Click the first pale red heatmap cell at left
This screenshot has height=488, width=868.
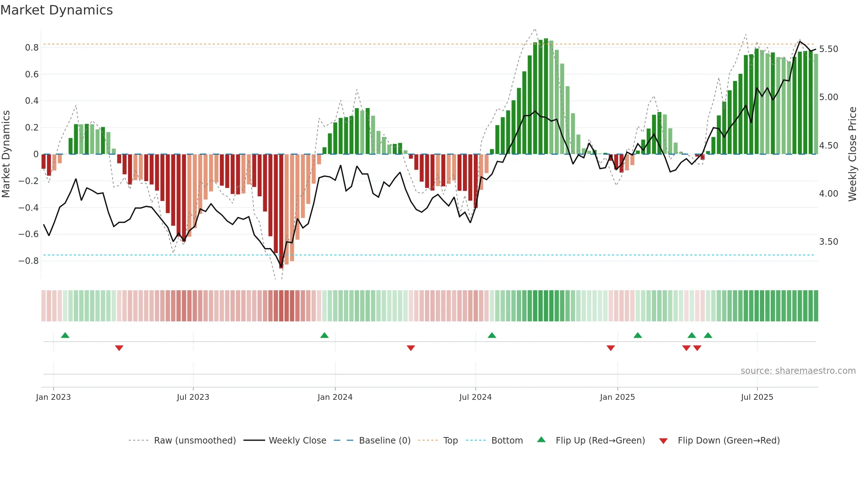tap(44, 306)
